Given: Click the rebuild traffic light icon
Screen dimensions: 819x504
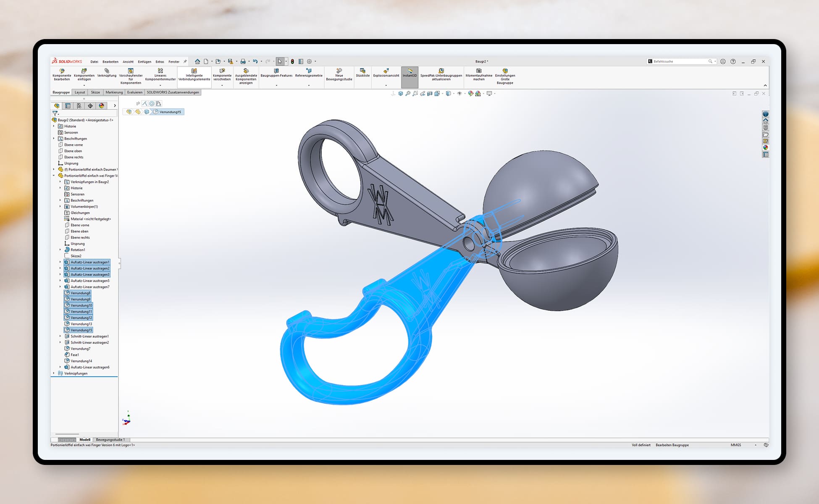Looking at the screenshot, I should click(292, 61).
